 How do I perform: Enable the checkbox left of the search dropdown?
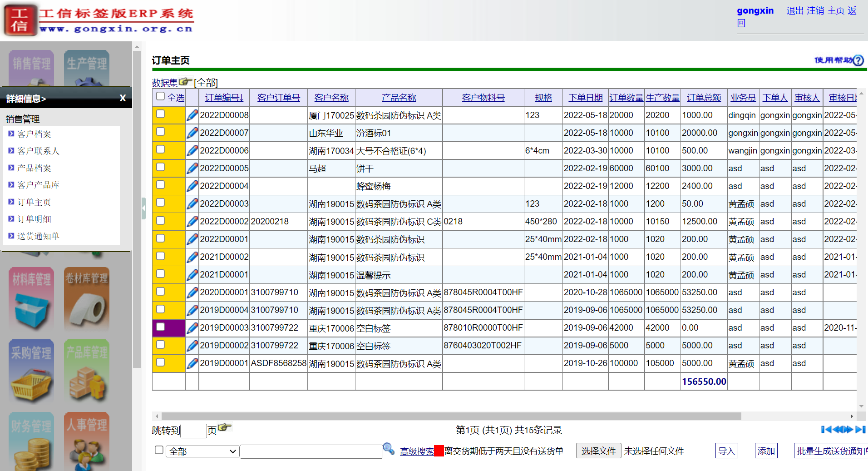pos(158,450)
